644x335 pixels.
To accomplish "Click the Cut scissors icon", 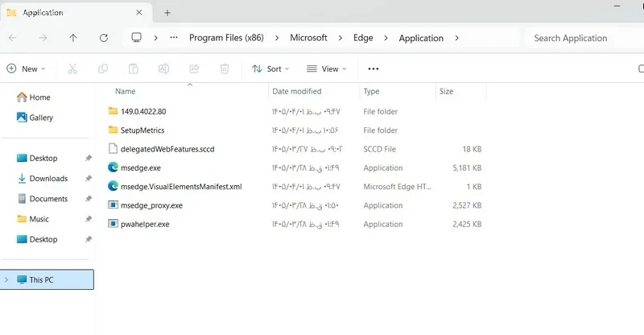I will (x=72, y=68).
